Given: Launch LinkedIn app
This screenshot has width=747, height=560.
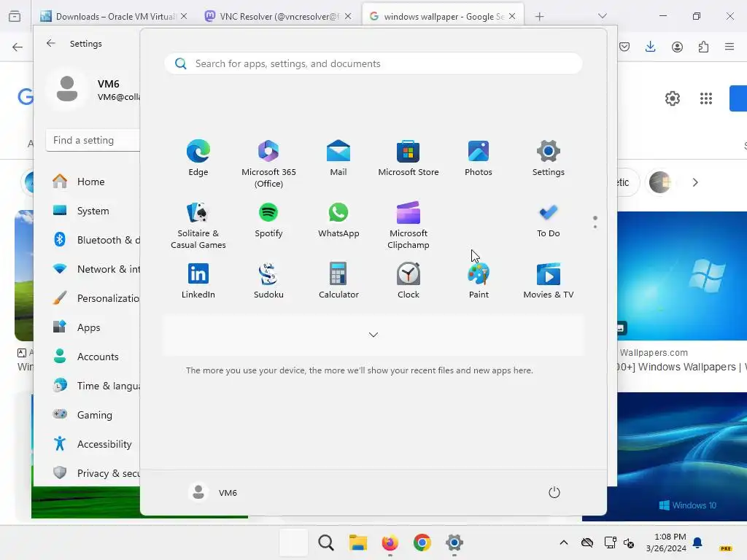Looking at the screenshot, I should tap(198, 281).
